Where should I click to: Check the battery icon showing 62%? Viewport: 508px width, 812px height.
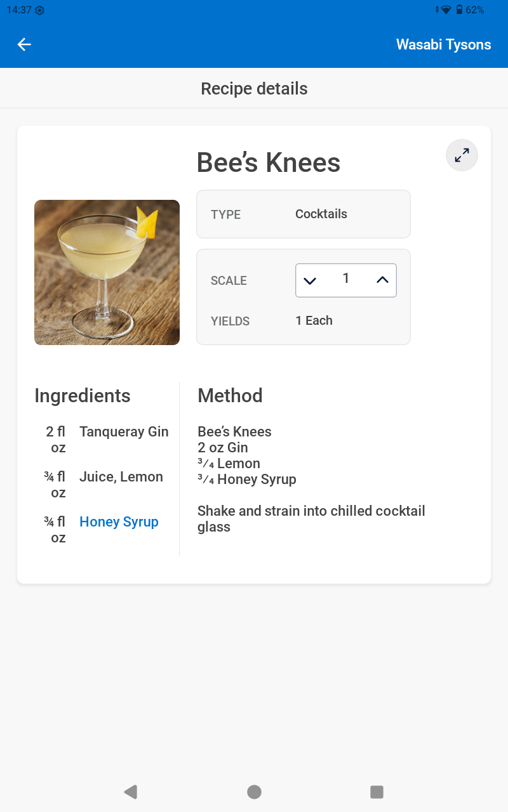[x=459, y=10]
